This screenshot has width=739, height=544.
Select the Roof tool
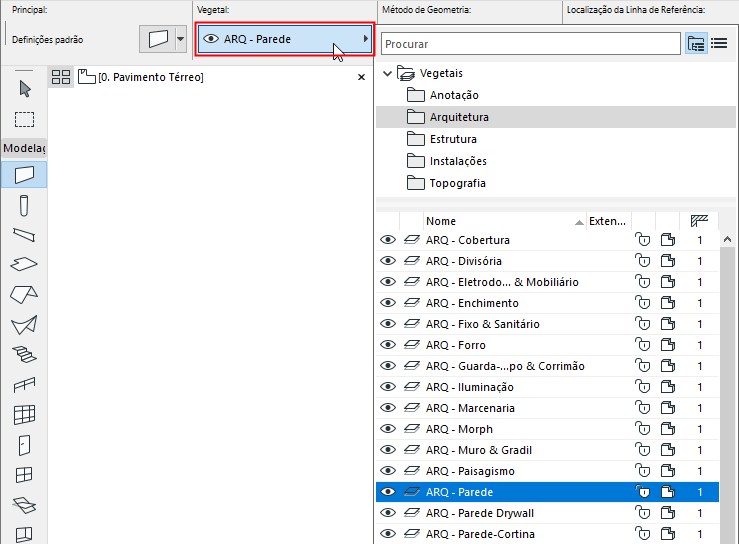24,294
